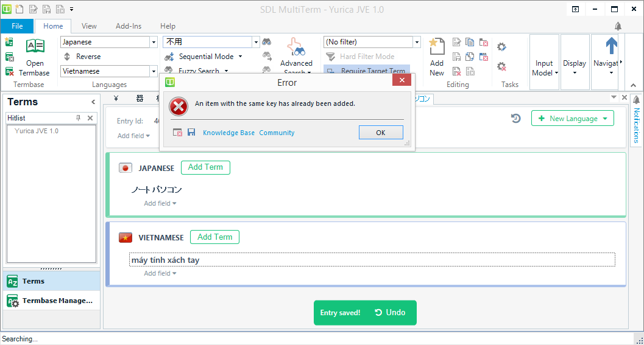Expand the search term history dropdown
Screen dimensions: 644x345
point(256,42)
